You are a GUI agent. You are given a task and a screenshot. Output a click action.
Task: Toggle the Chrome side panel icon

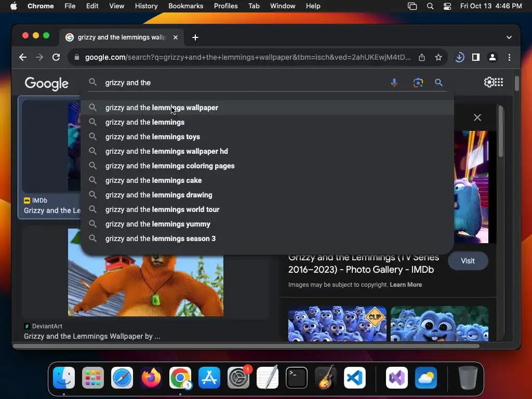pyautogui.click(x=476, y=57)
